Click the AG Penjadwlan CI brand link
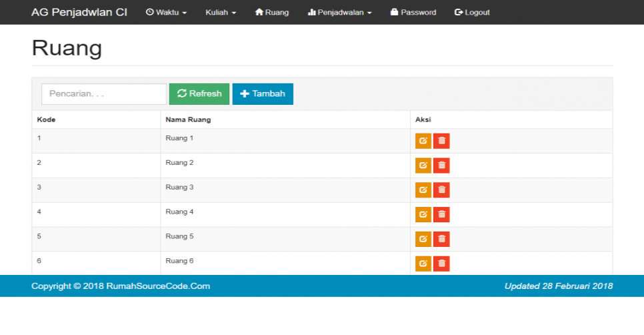 point(79,12)
